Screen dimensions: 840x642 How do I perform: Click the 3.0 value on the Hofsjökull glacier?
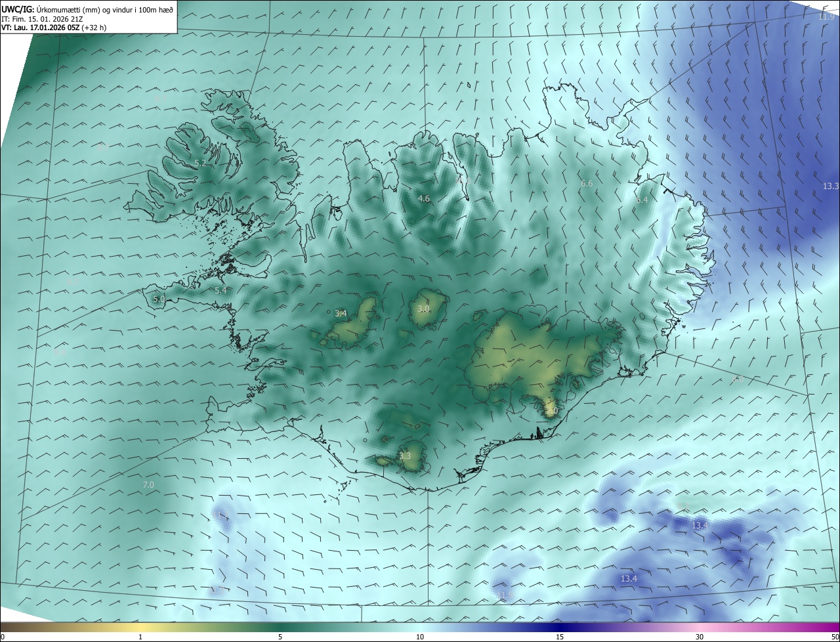[x=423, y=309]
